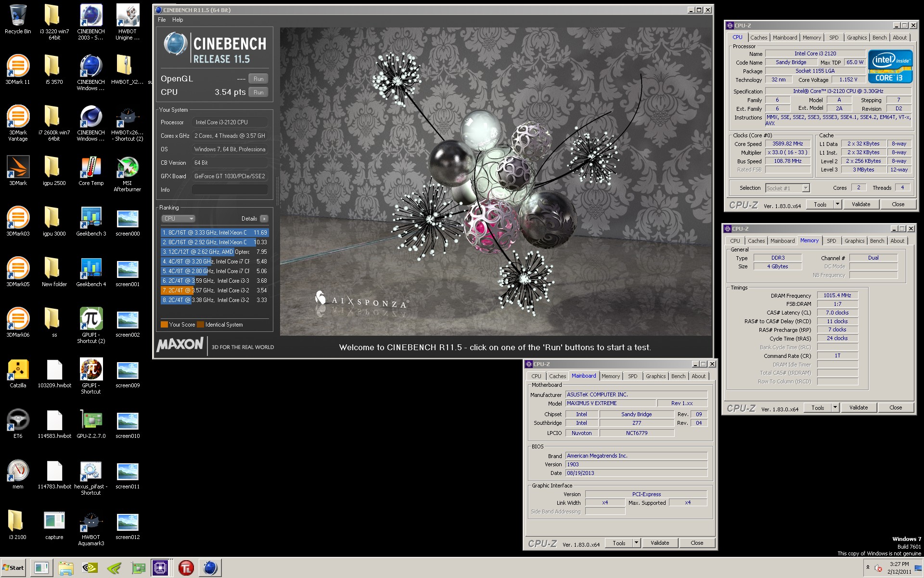Switch to SPD tab in CPU-Z Memory window
924x578 pixels.
831,241
